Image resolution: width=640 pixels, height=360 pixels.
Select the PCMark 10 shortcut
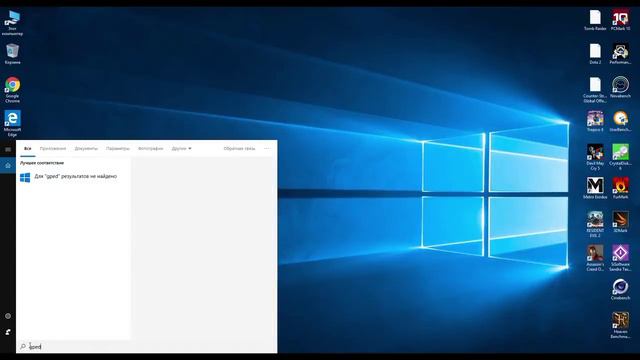pos(620,21)
